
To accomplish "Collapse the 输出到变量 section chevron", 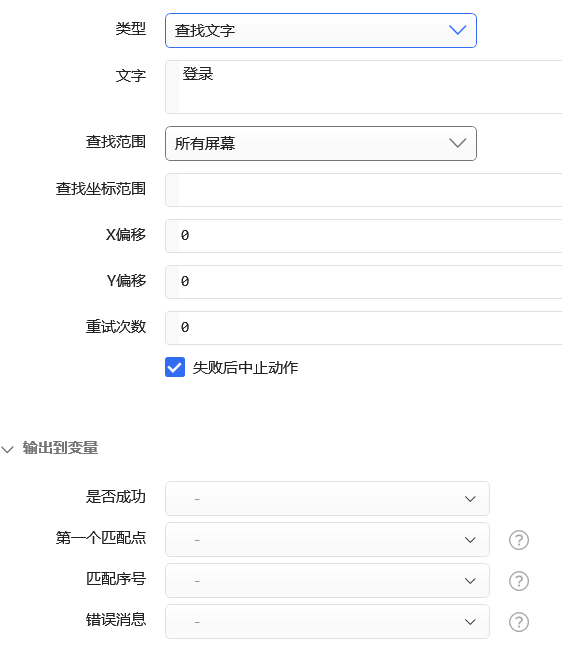I will pyautogui.click(x=8, y=449).
